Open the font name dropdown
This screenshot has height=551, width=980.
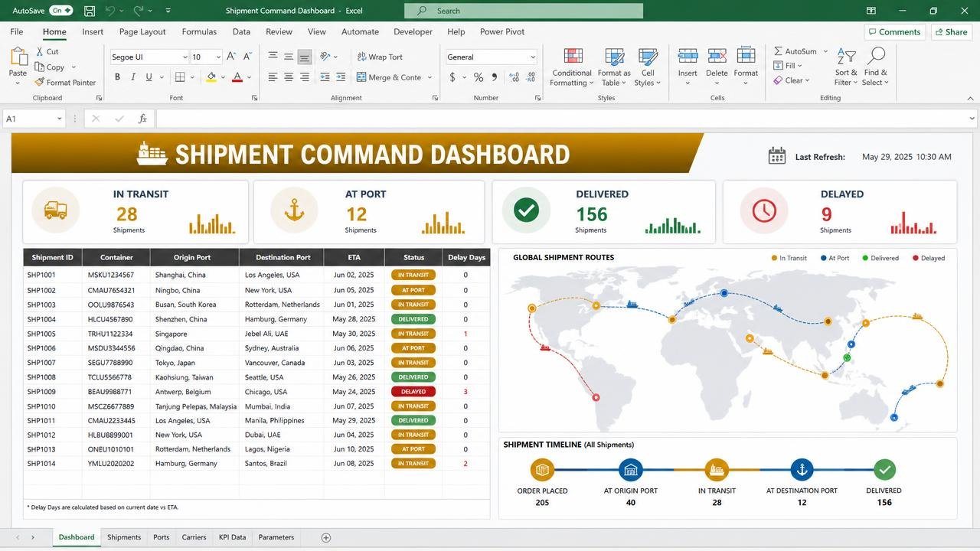(x=185, y=57)
